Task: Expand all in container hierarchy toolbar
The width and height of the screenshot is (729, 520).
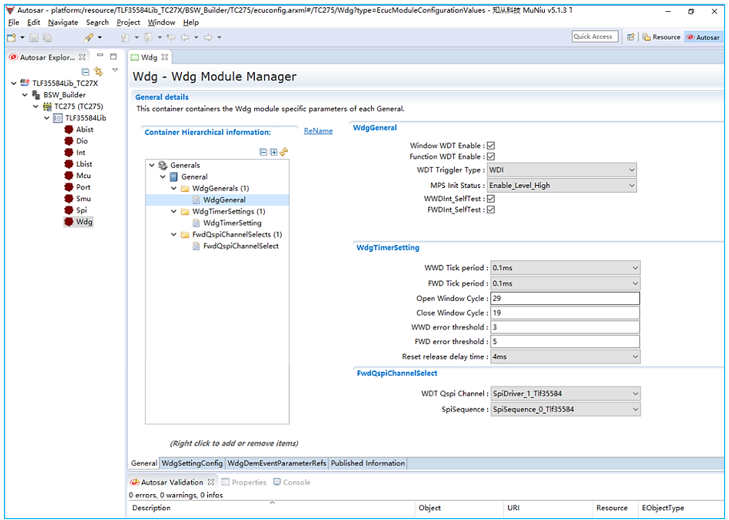Action: [273, 152]
